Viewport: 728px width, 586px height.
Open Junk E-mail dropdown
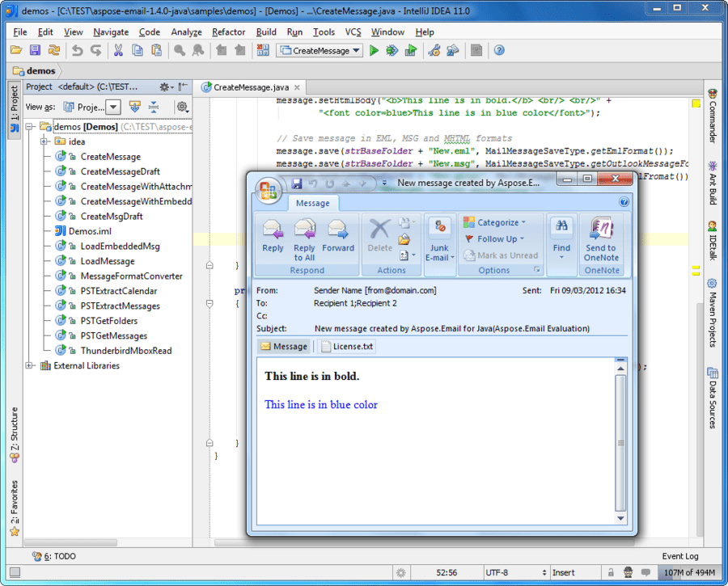[x=439, y=239]
